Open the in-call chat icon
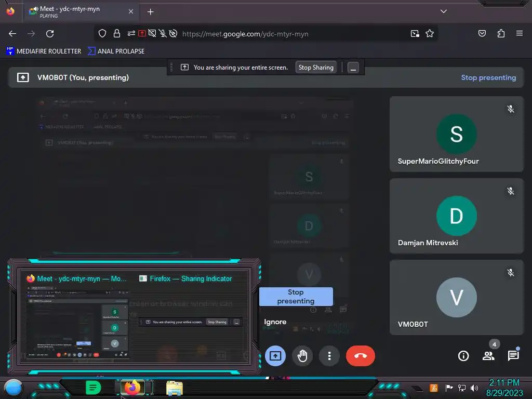532x399 pixels. coord(513,356)
